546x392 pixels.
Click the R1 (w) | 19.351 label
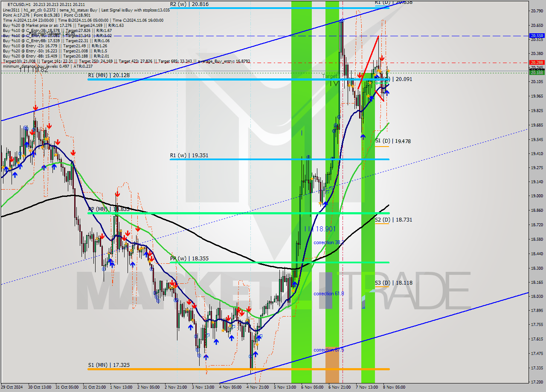189,156
